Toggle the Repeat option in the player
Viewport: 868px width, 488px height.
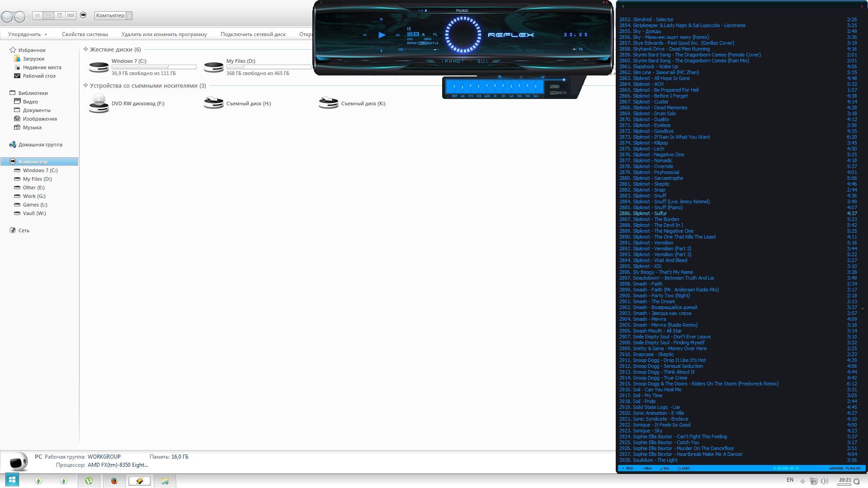(412, 43)
